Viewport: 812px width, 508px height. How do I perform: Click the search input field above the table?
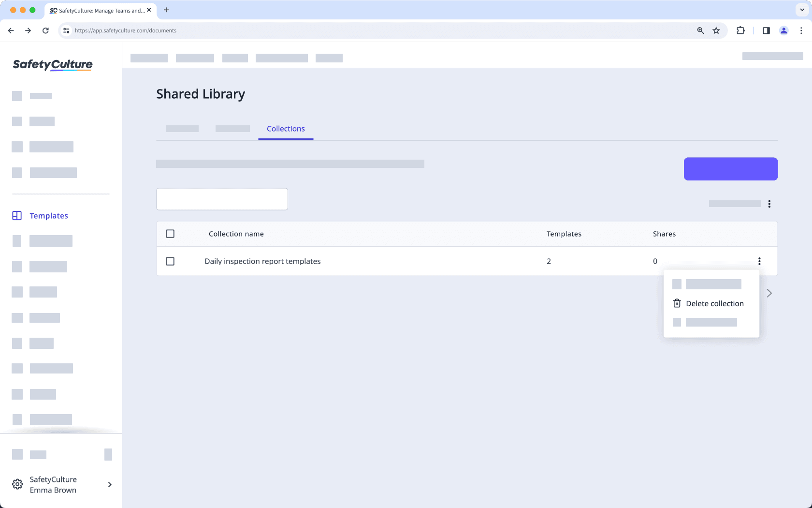[x=222, y=199]
